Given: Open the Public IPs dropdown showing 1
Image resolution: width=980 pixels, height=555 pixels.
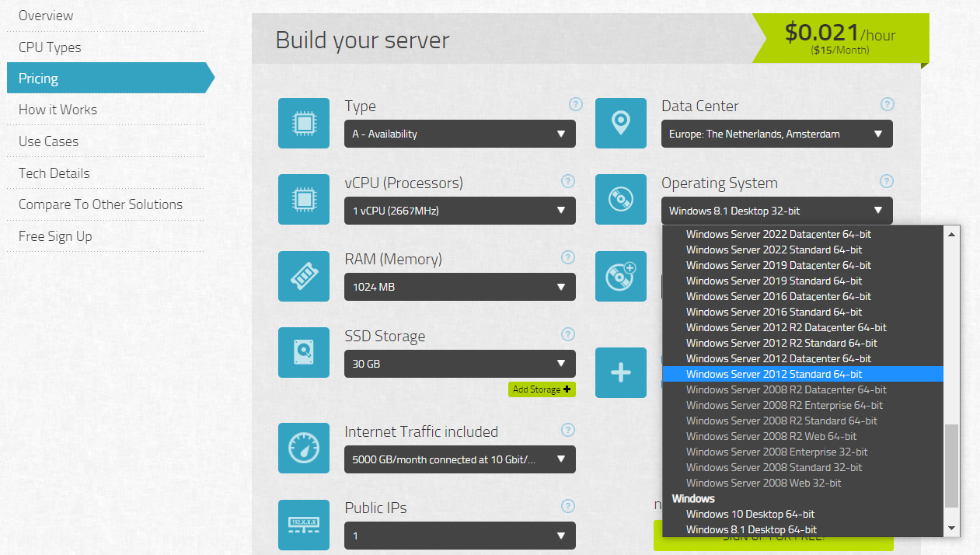Looking at the screenshot, I should (x=460, y=536).
